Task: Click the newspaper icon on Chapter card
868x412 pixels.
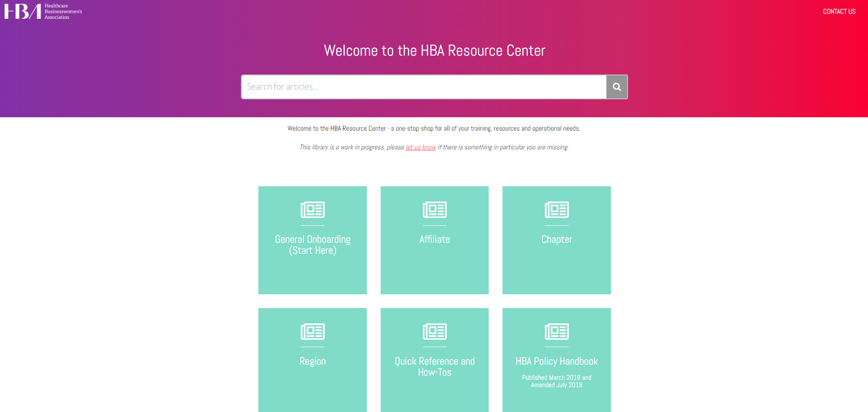Action: 557,210
